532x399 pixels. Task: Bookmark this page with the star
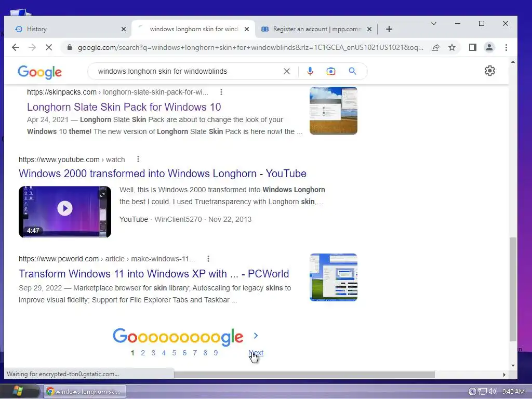[452, 47]
